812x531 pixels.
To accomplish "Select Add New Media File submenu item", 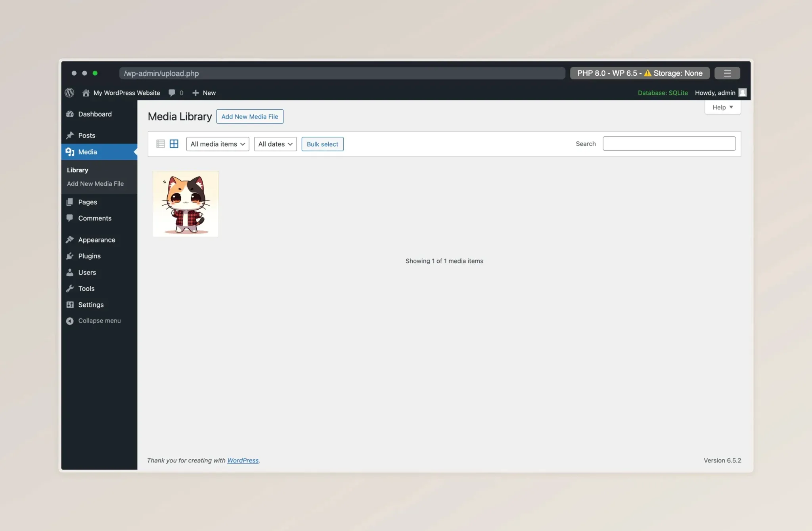I will (95, 184).
